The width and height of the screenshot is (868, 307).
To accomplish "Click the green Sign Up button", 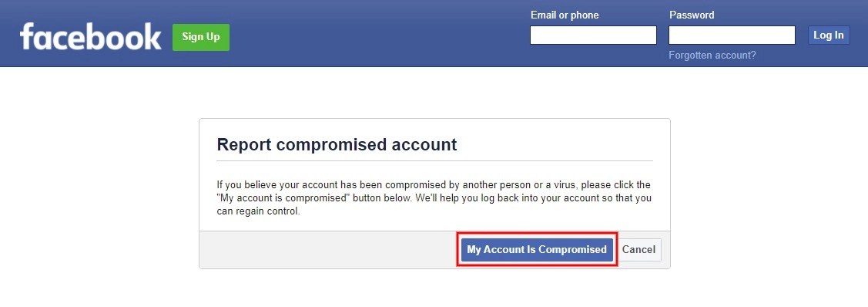I will 201,37.
